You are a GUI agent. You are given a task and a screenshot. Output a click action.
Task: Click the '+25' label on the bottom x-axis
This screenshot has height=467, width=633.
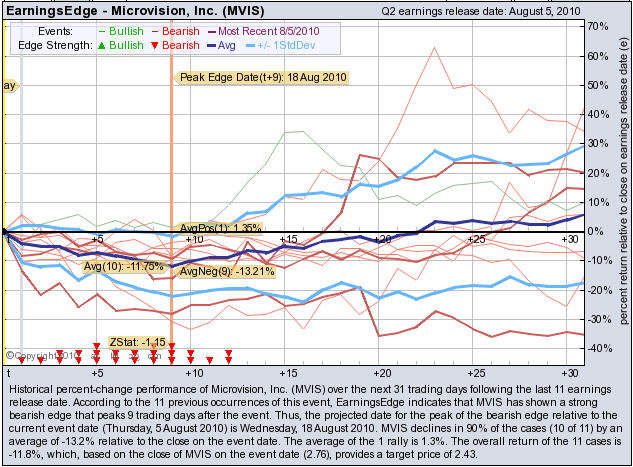coord(476,373)
